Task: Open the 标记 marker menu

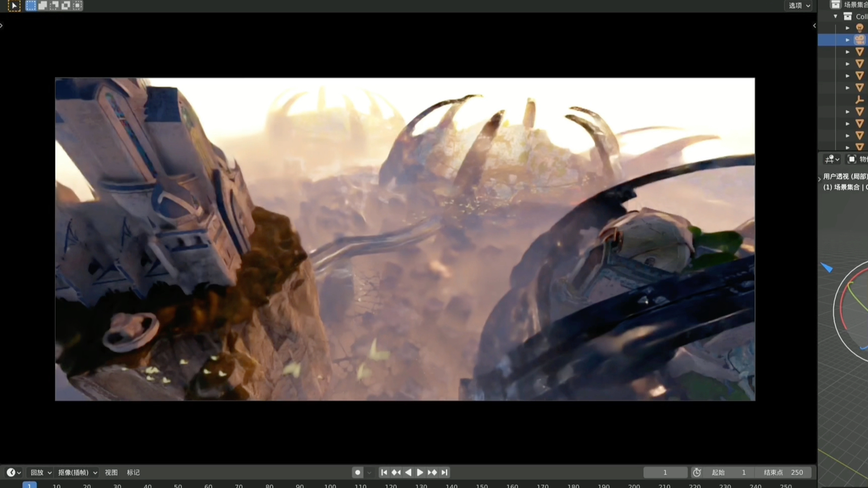Action: (133, 472)
